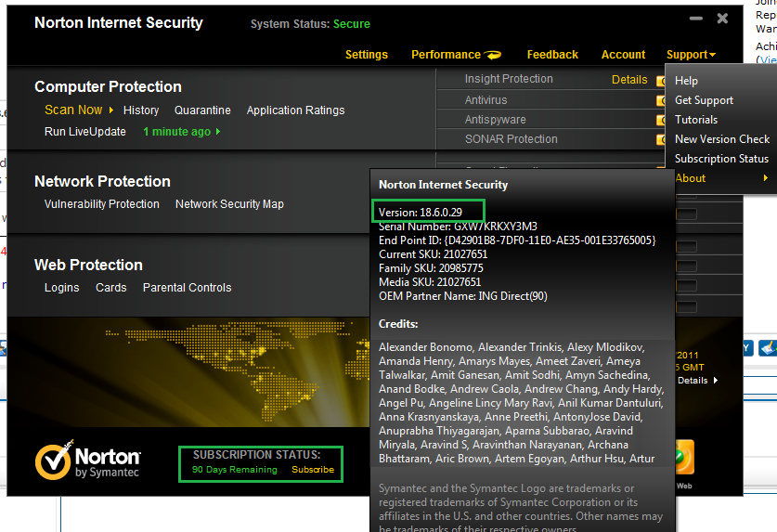The width and height of the screenshot is (777, 532).
Task: Click the End Point ID line
Action: 517,240
